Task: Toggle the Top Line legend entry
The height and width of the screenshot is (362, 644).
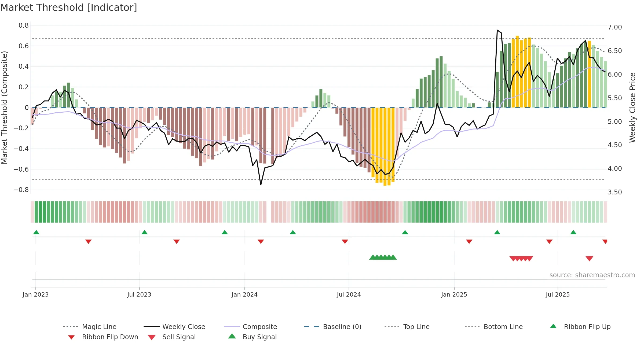Action: pyautogui.click(x=407, y=327)
